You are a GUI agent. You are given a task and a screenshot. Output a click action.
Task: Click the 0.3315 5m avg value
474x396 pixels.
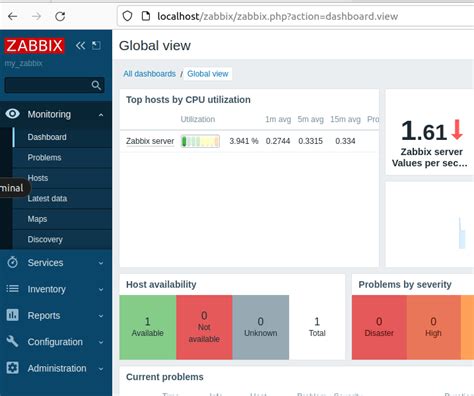(x=310, y=141)
